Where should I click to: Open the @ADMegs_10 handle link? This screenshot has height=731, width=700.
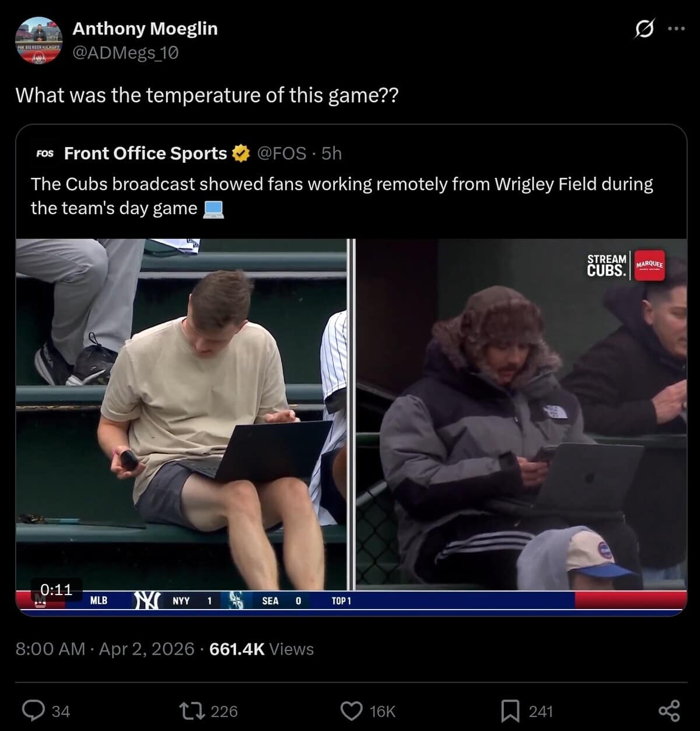point(125,53)
